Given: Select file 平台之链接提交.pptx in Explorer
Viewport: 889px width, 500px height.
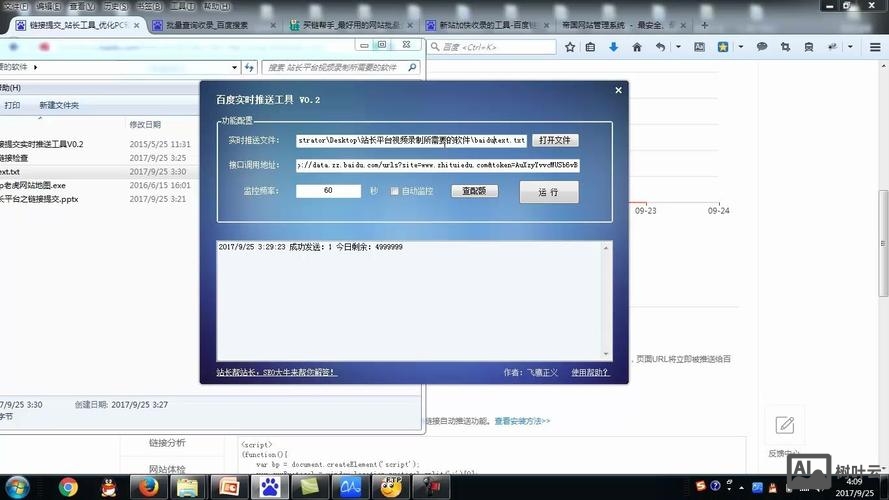Looking at the screenshot, I should point(39,199).
